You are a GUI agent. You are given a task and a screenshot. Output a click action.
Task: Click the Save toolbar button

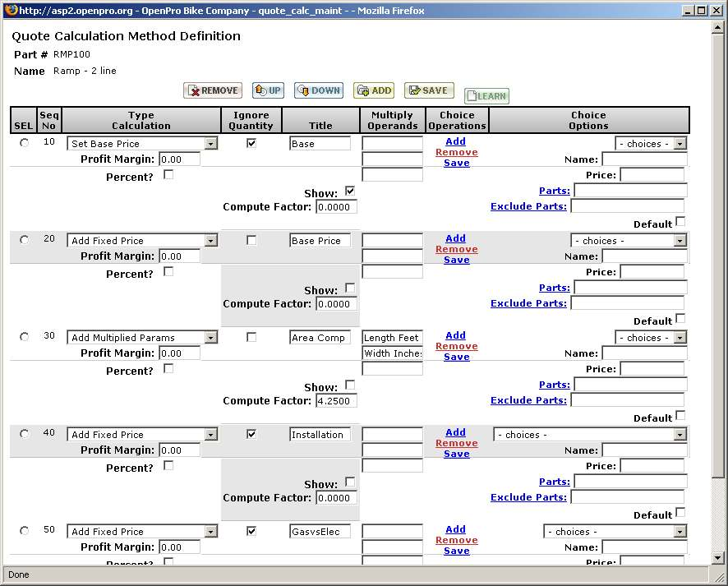(426, 90)
